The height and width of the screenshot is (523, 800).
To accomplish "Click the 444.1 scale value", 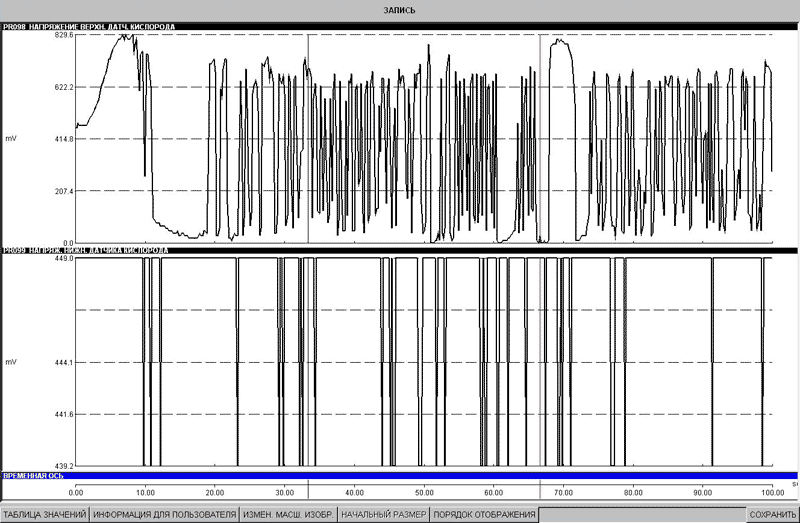I will point(64,362).
